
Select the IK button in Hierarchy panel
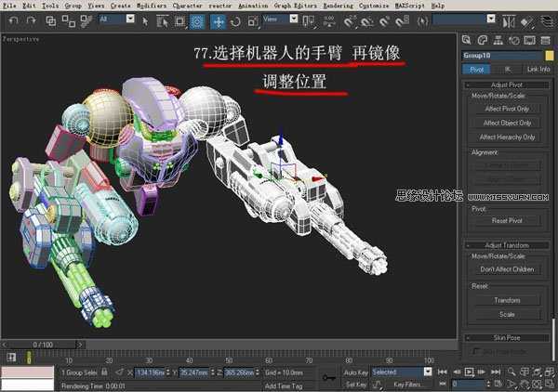508,70
